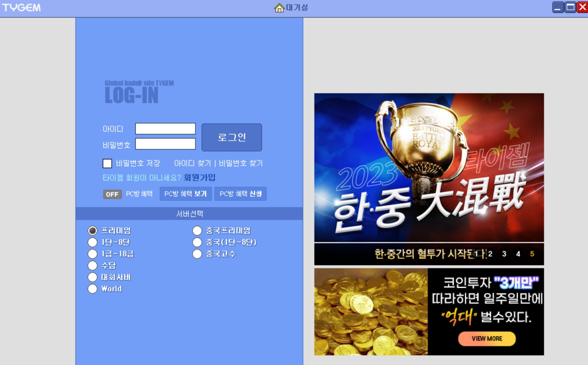Image resolution: width=588 pixels, height=365 pixels.
Task: Toggle the PC방 혜택 OFF switch
Action: click(x=113, y=194)
